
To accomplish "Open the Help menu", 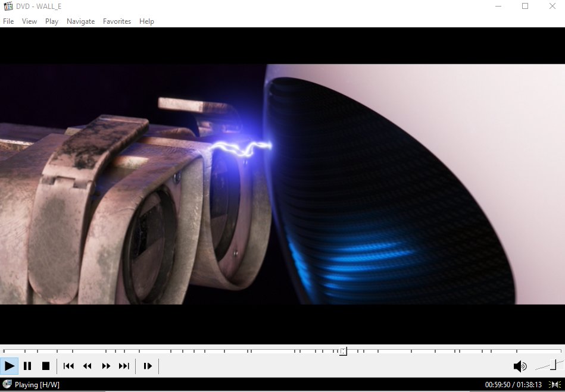I will [x=146, y=21].
